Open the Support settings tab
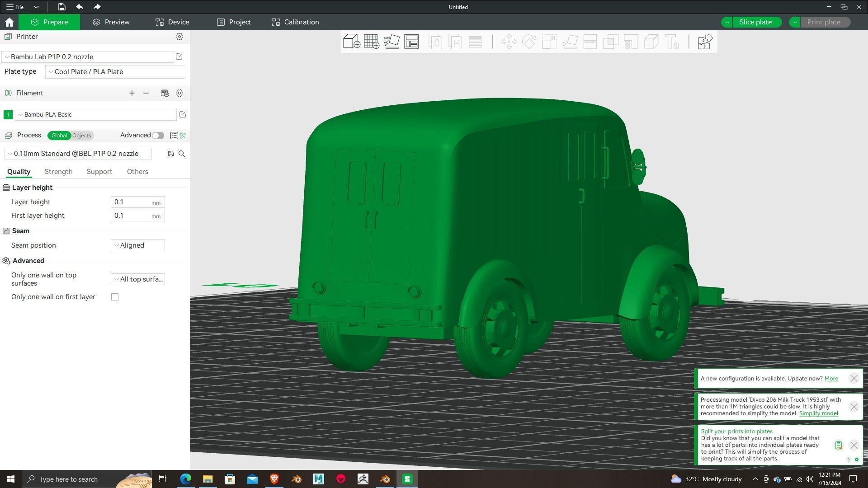The width and height of the screenshot is (868, 488). click(x=99, y=172)
